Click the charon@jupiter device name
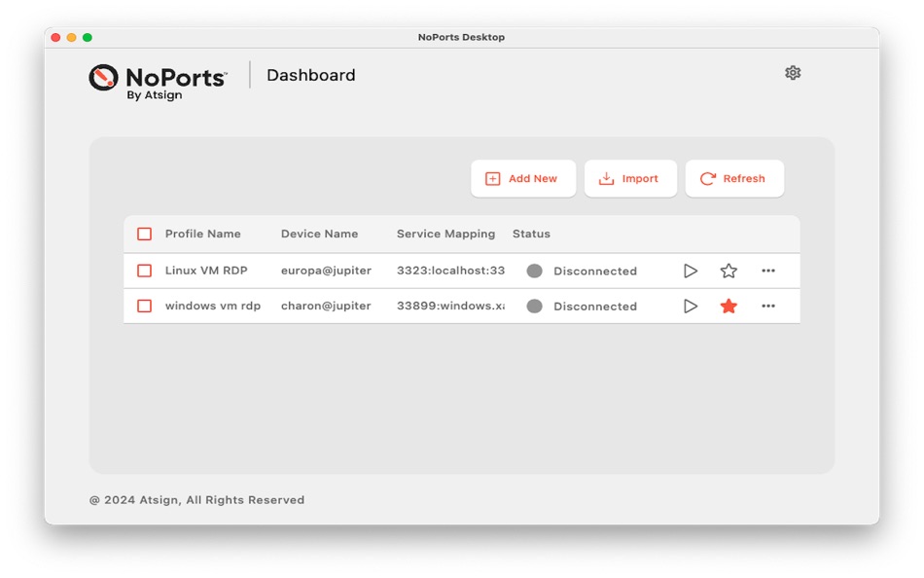 (x=326, y=307)
